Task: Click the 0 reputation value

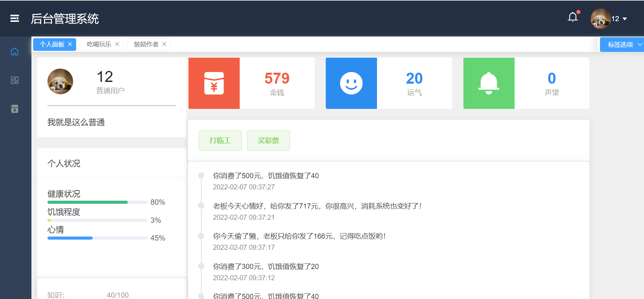Action: click(552, 79)
